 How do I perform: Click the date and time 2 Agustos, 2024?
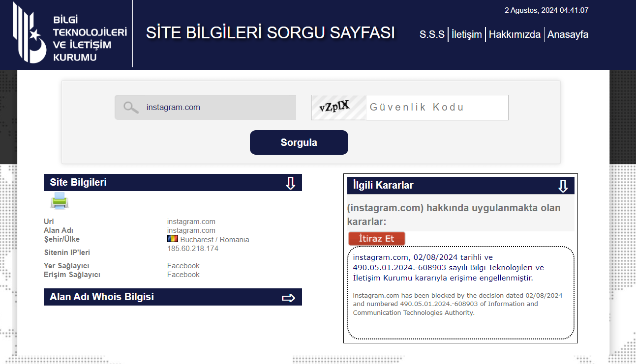click(x=546, y=10)
